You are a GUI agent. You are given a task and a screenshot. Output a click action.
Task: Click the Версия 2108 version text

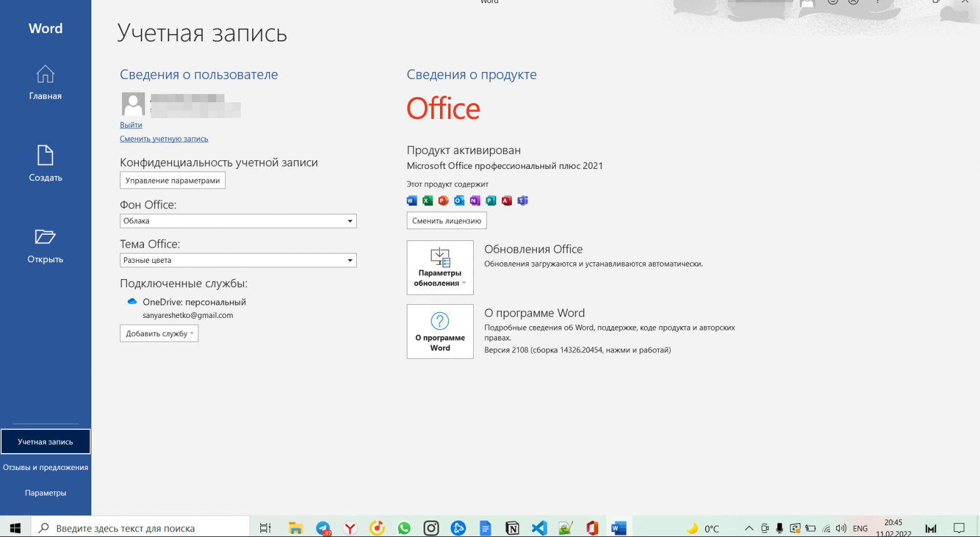coord(578,350)
